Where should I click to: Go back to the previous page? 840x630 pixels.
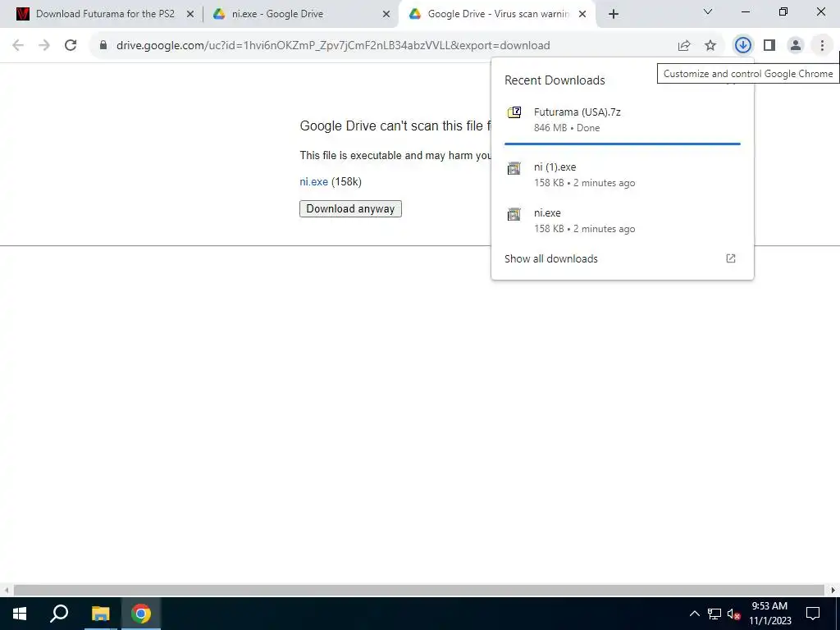pyautogui.click(x=18, y=46)
